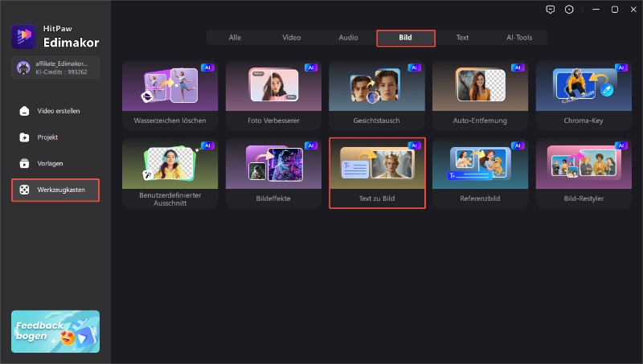
Task: Switch to the Video tab
Action: (x=292, y=38)
